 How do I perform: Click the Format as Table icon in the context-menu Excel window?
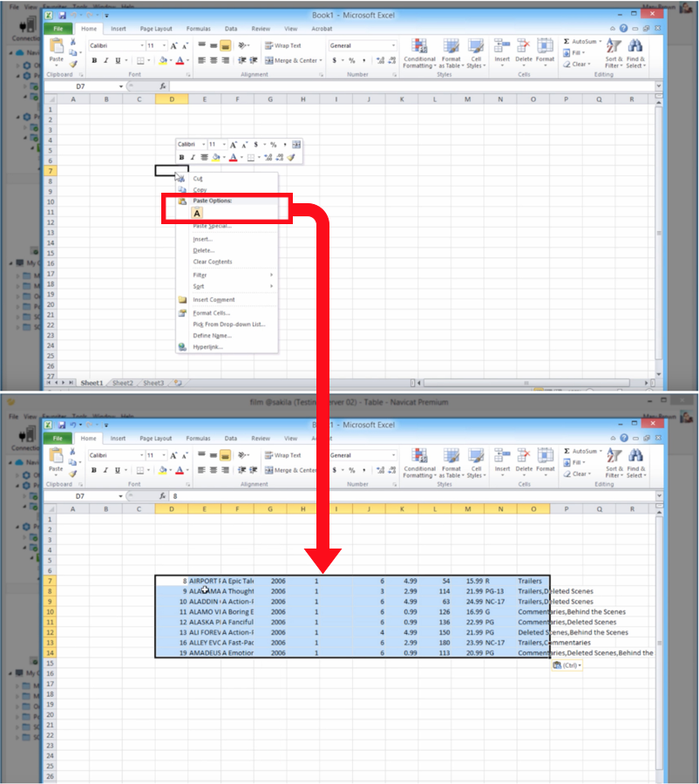tap(451, 46)
